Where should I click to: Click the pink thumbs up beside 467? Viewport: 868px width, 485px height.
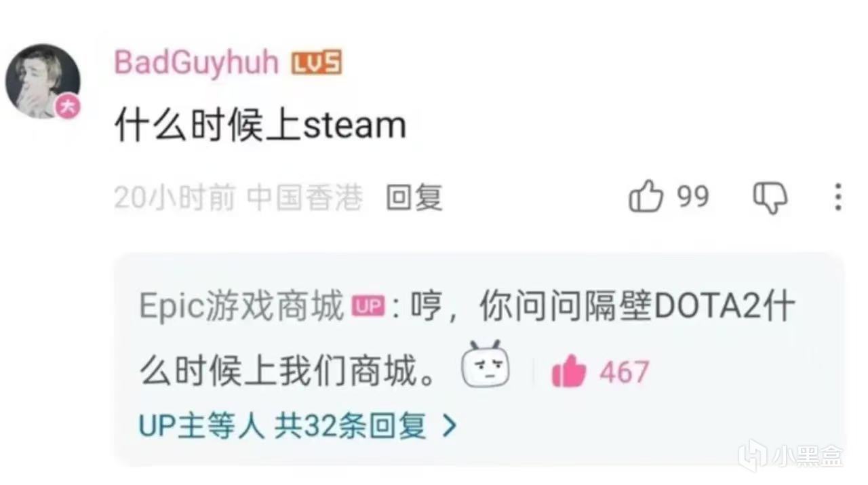[569, 372]
